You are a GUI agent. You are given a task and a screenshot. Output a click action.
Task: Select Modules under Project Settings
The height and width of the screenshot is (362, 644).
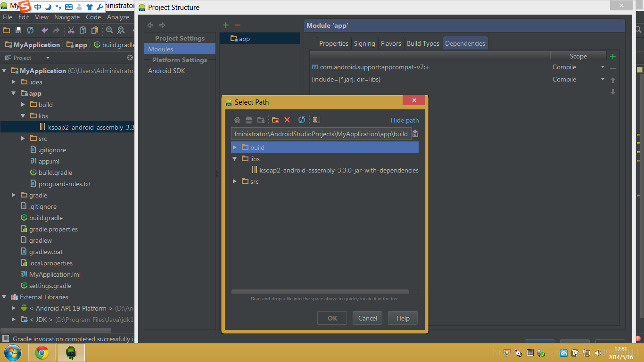click(180, 49)
